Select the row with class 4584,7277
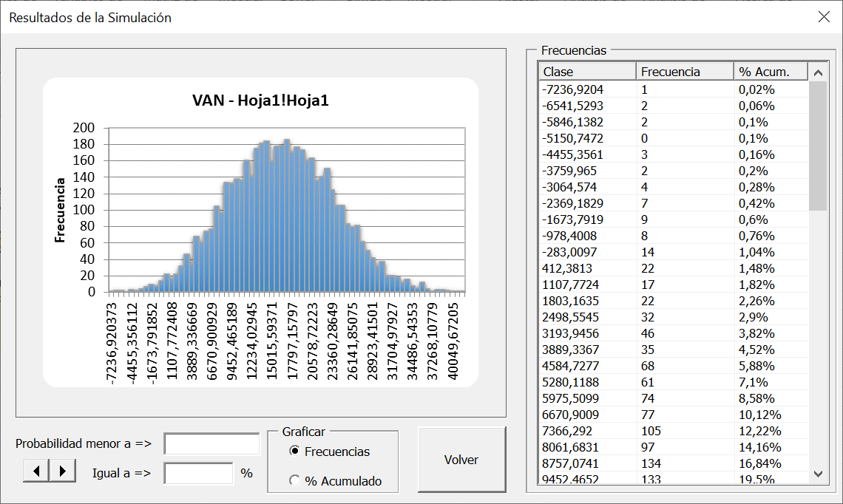The image size is (843, 504). point(674,366)
